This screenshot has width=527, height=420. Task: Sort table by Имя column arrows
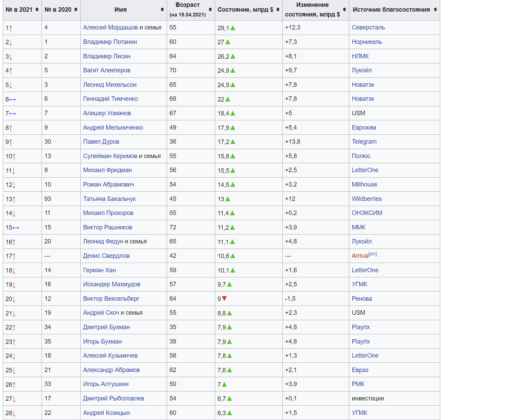[x=162, y=10]
